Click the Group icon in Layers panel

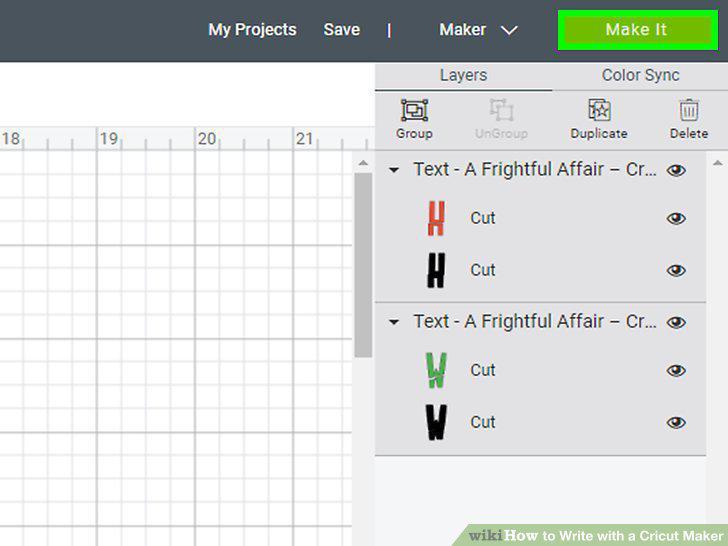tap(414, 110)
